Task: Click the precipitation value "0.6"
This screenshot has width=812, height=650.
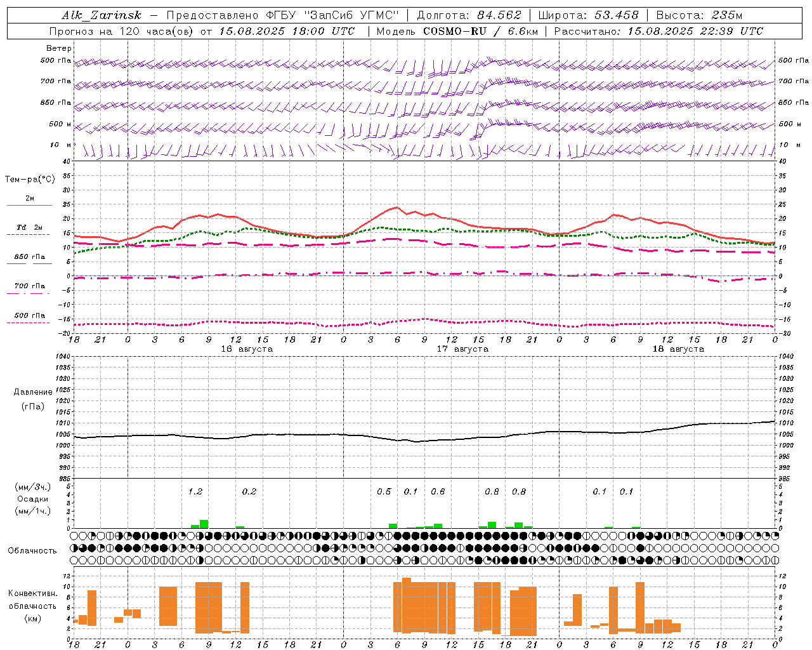Action: (x=438, y=491)
